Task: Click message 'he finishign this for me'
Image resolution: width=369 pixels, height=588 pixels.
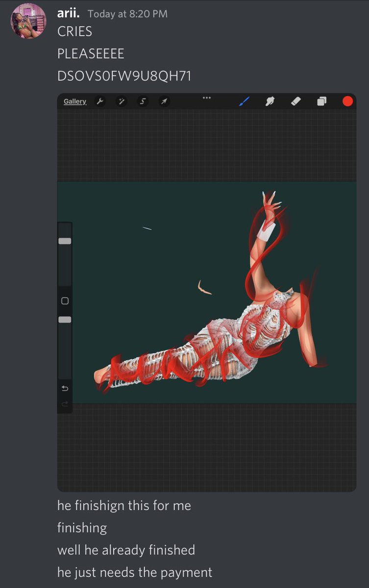Action: 124,505
